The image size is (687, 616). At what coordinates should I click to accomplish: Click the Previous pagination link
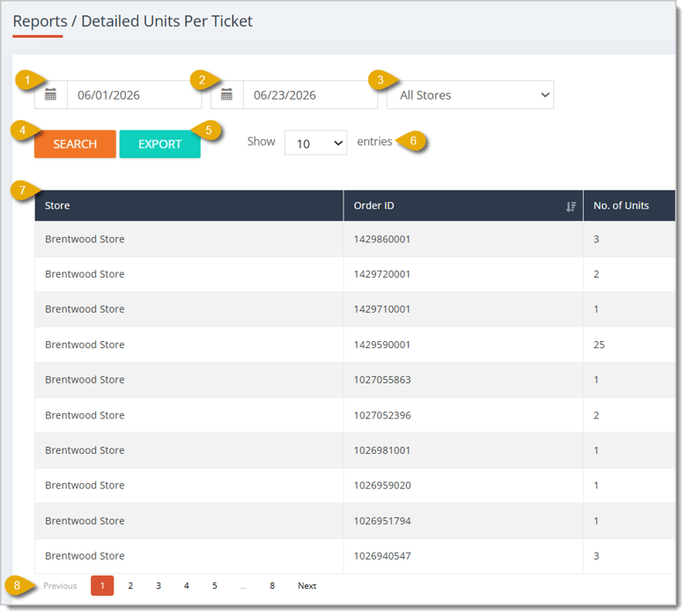60,586
